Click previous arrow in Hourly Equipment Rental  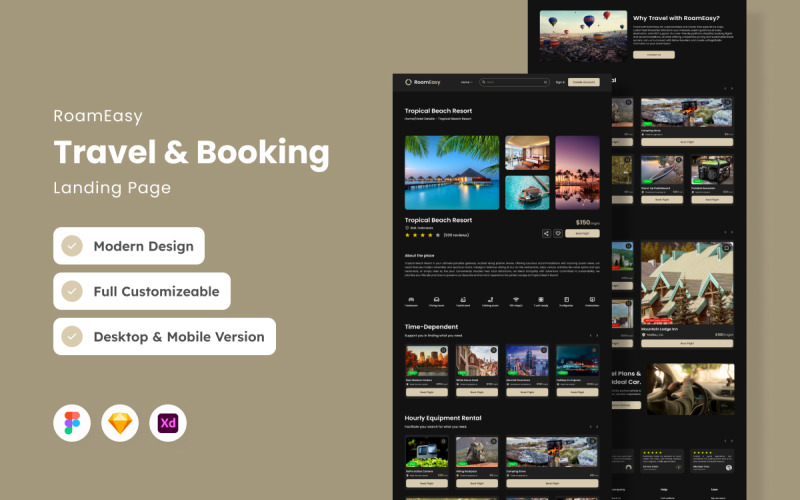589,425
